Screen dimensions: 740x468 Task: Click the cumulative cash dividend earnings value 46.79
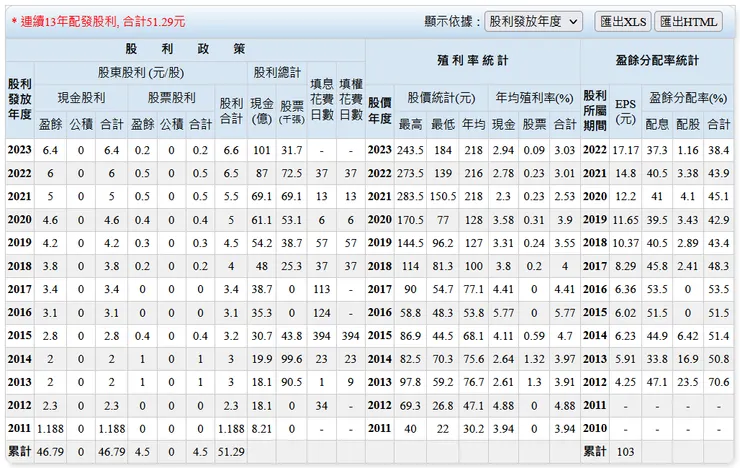50,452
